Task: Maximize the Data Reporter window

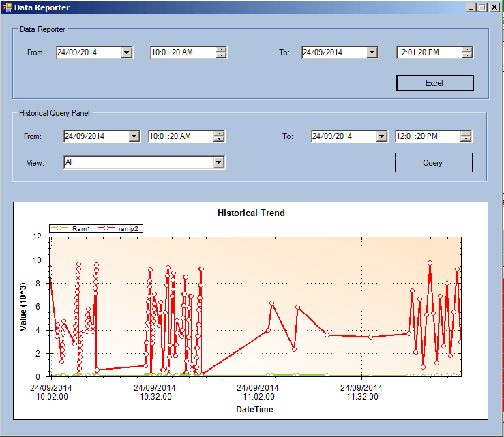Action: point(481,7)
